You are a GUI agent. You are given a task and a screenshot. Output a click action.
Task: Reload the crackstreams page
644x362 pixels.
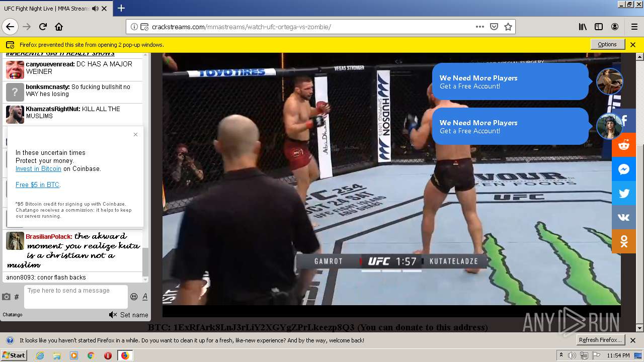point(43,27)
